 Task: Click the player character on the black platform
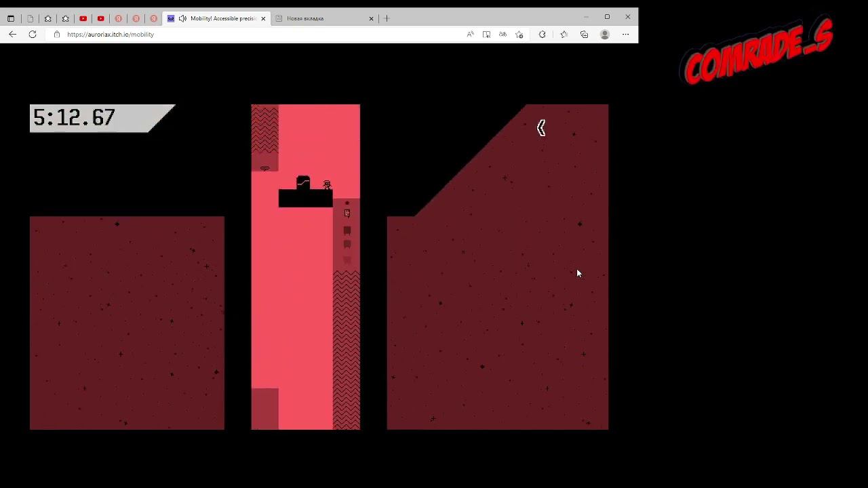pyautogui.click(x=327, y=184)
